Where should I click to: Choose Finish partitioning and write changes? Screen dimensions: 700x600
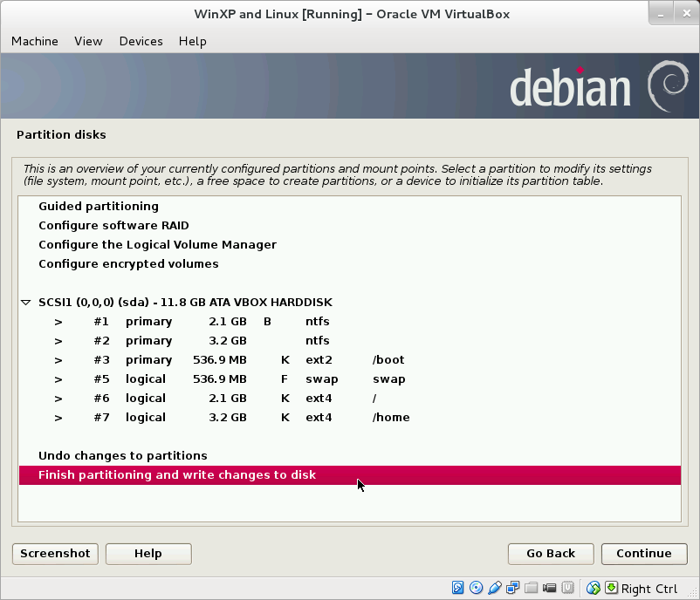[179, 474]
